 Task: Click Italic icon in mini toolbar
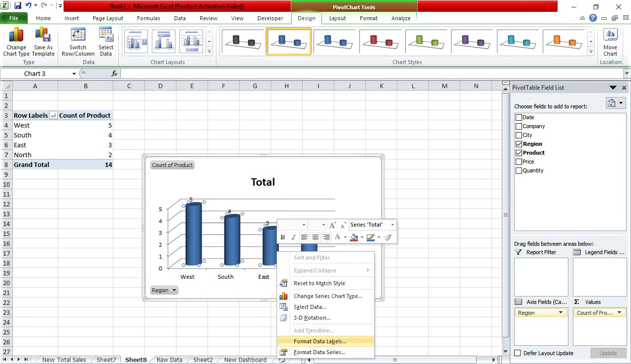293,237
